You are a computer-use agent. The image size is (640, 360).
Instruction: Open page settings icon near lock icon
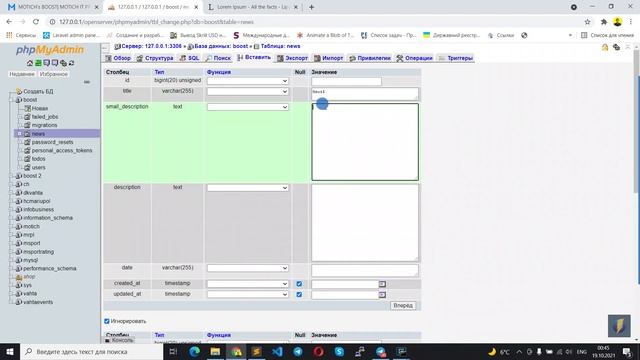pyautogui.click(x=616, y=47)
